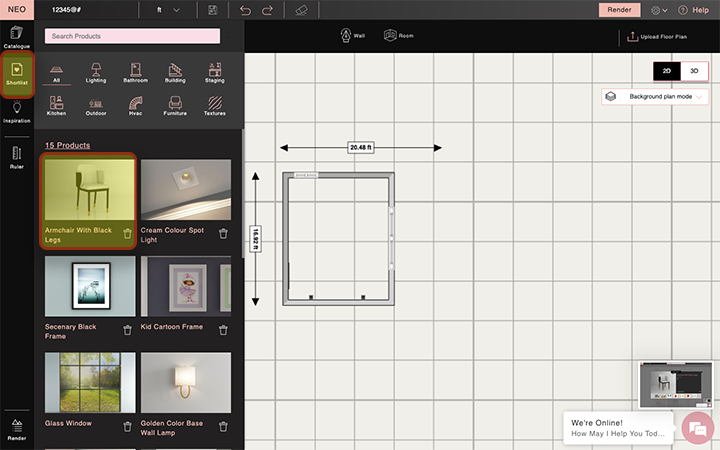Click the pink Render button
720x450 pixels.
[619, 10]
